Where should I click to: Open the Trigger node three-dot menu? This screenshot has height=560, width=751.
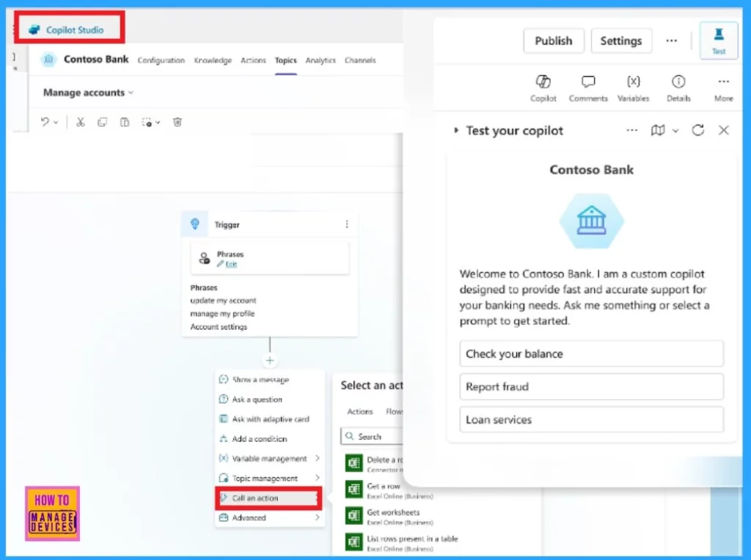(x=347, y=224)
